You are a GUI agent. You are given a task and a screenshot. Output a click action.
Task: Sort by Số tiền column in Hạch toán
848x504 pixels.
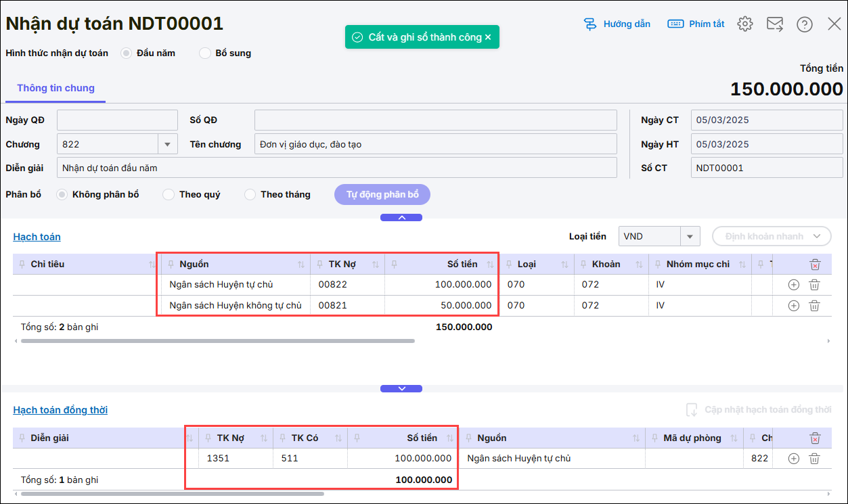click(490, 265)
